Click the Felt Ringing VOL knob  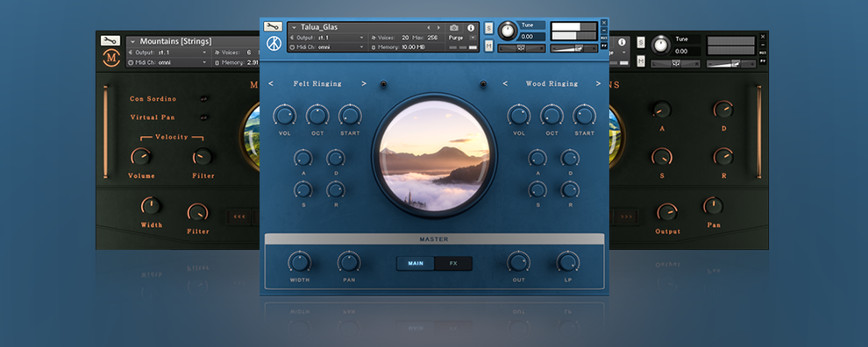point(284,115)
